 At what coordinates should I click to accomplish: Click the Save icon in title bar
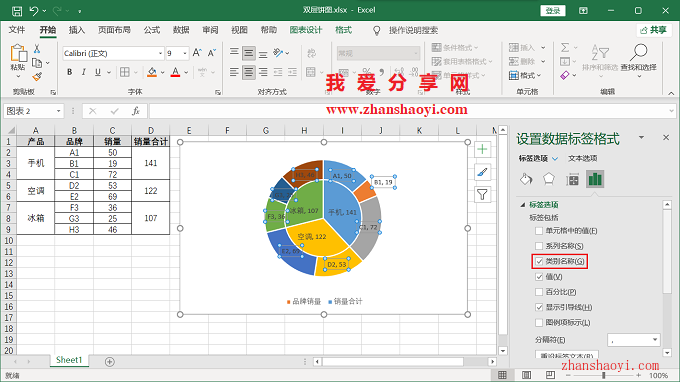click(x=16, y=11)
